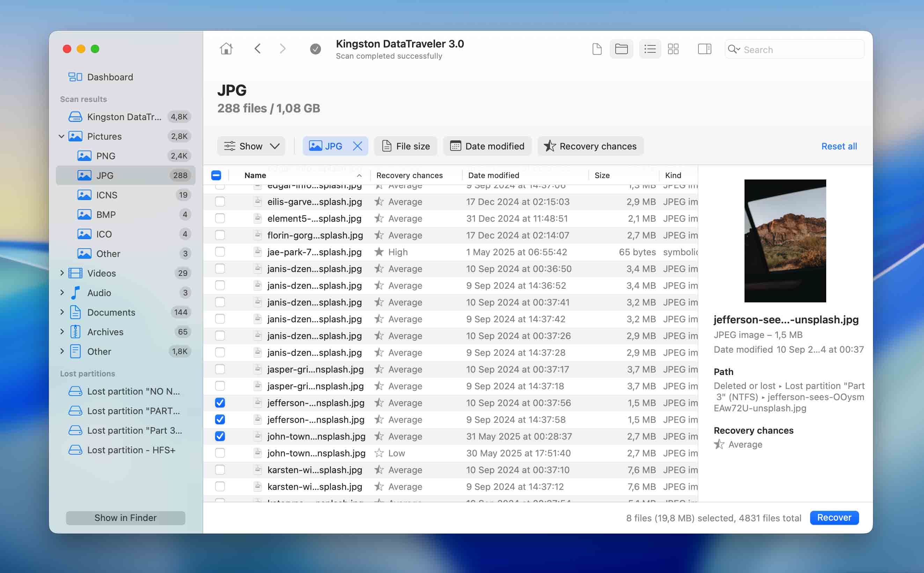Collapse the Pictures category
This screenshot has width=924, height=573.
coord(61,136)
